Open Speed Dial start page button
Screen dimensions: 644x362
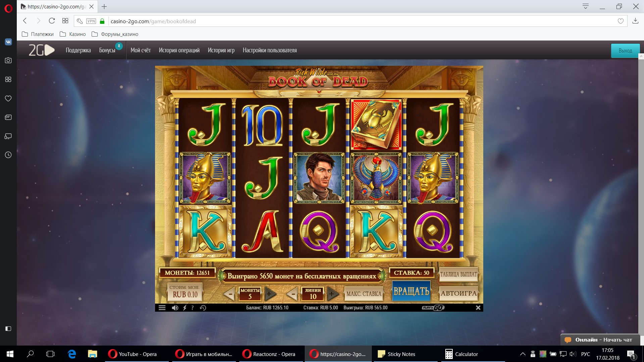65,21
